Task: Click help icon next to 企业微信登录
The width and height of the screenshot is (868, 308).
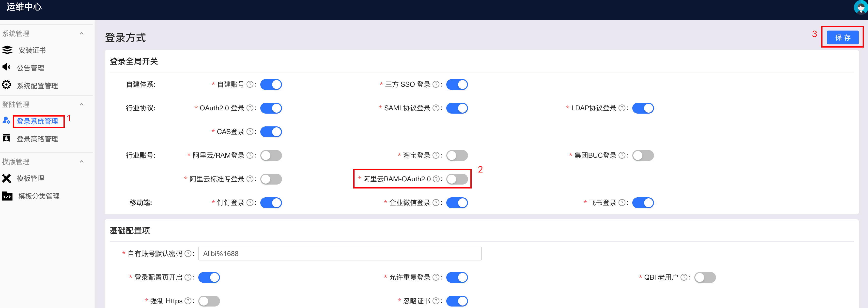Action: [x=436, y=202]
